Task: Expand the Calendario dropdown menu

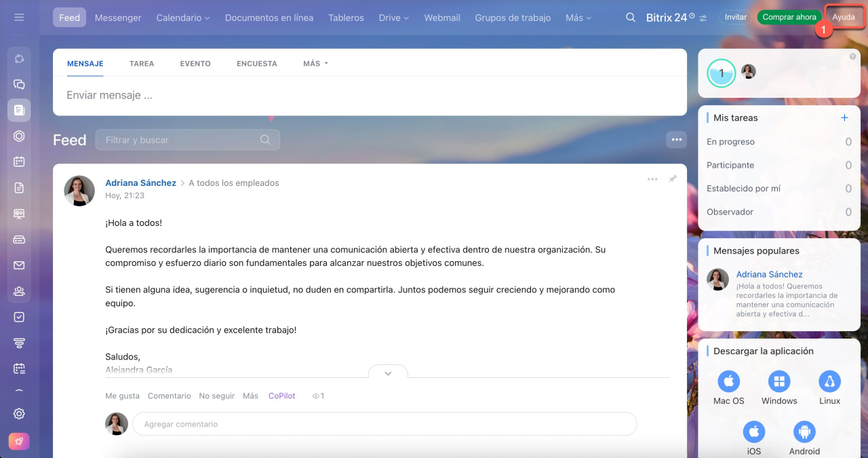Action: [182, 18]
